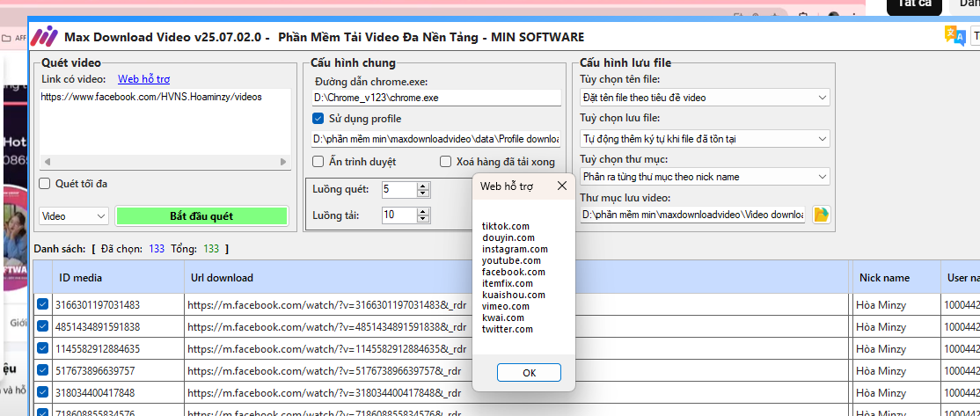The image size is (980, 416).
Task: Click right arrow of video link box scrollbar
Action: coord(283,162)
